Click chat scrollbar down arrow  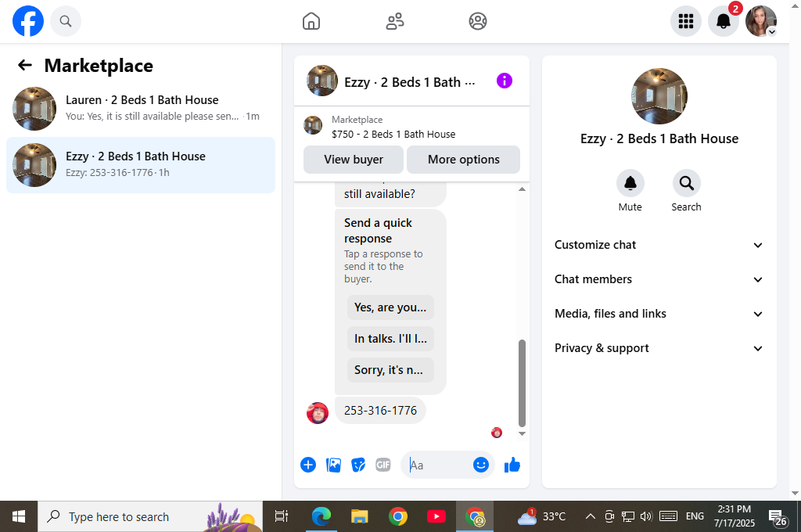coord(522,433)
